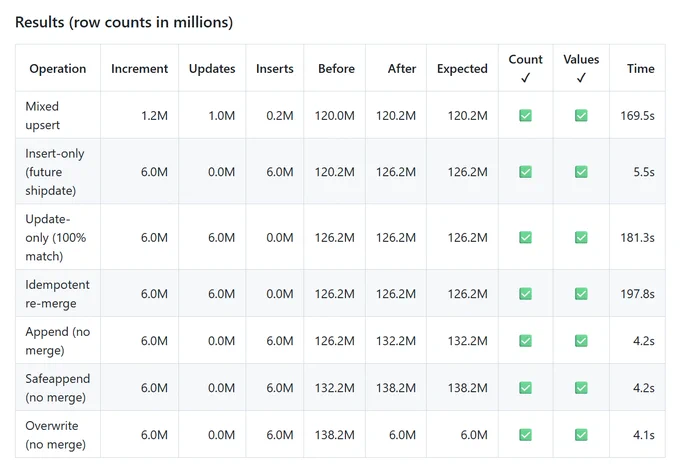Click the Values check mark for Update-only row
The image size is (680, 464).
pyautogui.click(x=581, y=237)
